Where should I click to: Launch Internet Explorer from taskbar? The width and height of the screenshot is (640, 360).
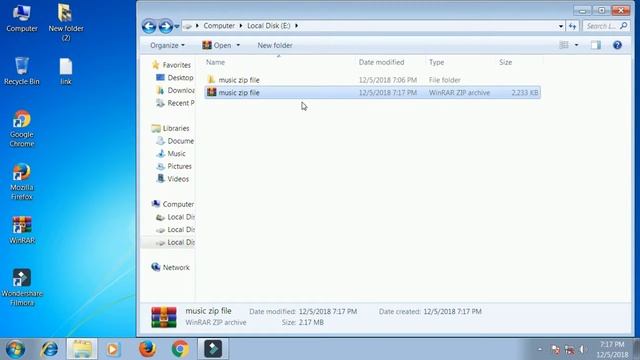click(x=49, y=349)
